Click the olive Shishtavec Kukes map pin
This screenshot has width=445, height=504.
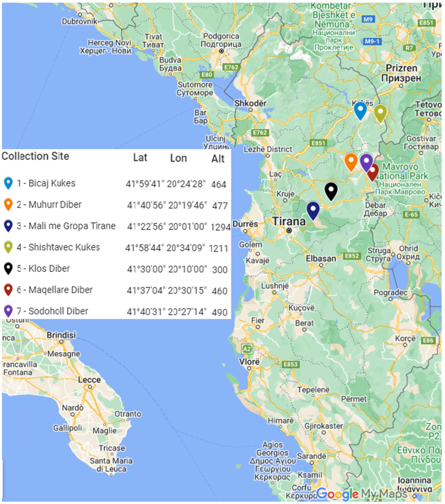pos(380,113)
